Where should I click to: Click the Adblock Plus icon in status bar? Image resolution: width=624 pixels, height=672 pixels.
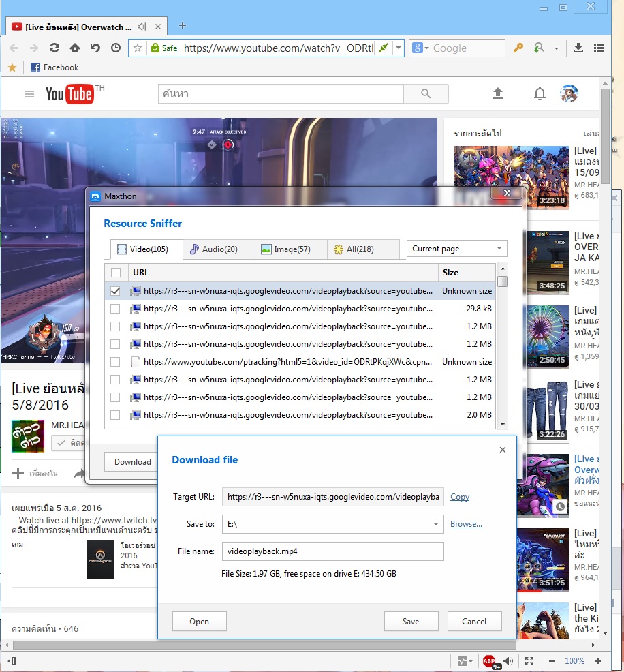(488, 660)
